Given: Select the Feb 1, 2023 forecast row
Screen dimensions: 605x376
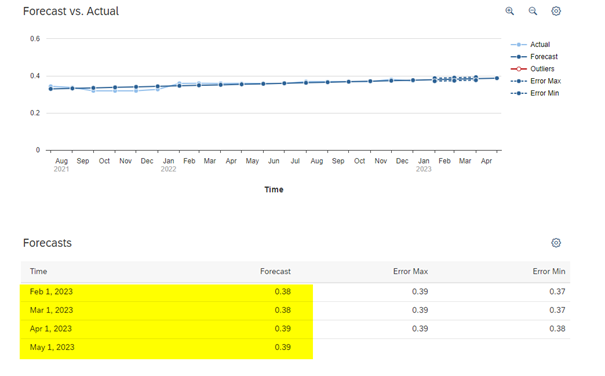Looking at the screenshot, I should pyautogui.click(x=295, y=292).
